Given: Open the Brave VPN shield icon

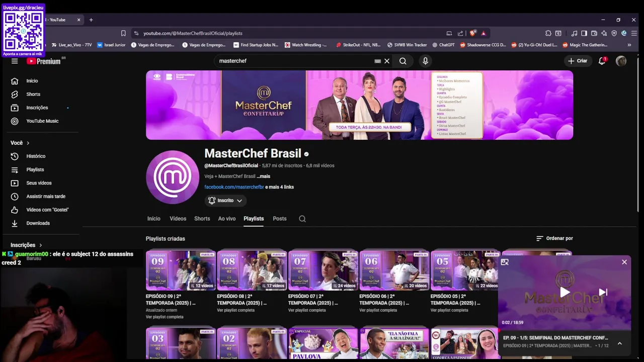Looking at the screenshot, I should pyautogui.click(x=614, y=33).
